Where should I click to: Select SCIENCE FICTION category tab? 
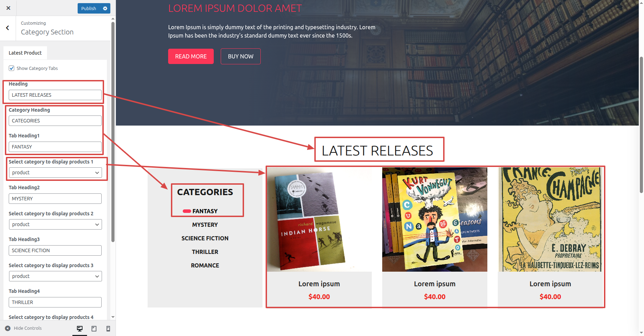[x=205, y=238]
